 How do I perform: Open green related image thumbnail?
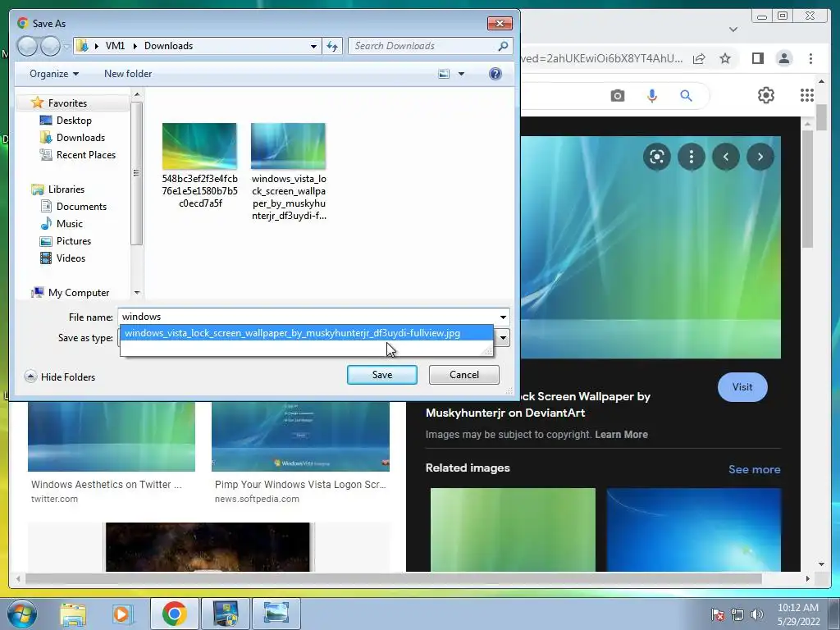[513, 529]
